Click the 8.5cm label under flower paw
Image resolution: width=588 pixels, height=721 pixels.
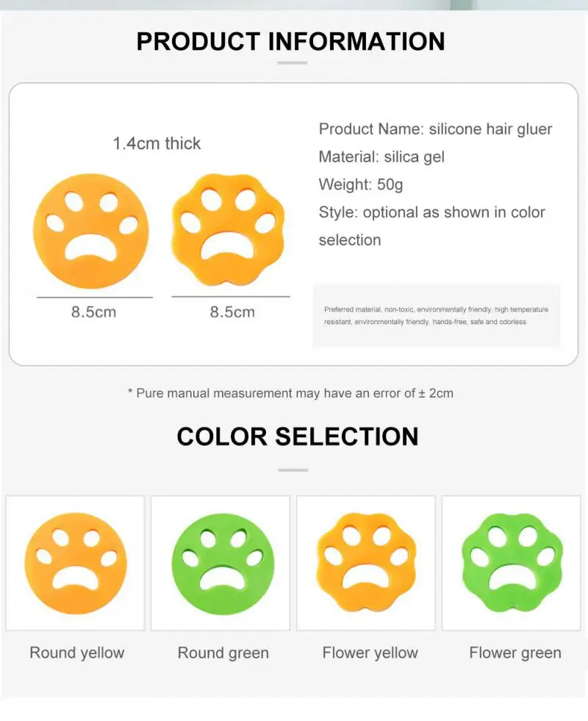point(232,312)
